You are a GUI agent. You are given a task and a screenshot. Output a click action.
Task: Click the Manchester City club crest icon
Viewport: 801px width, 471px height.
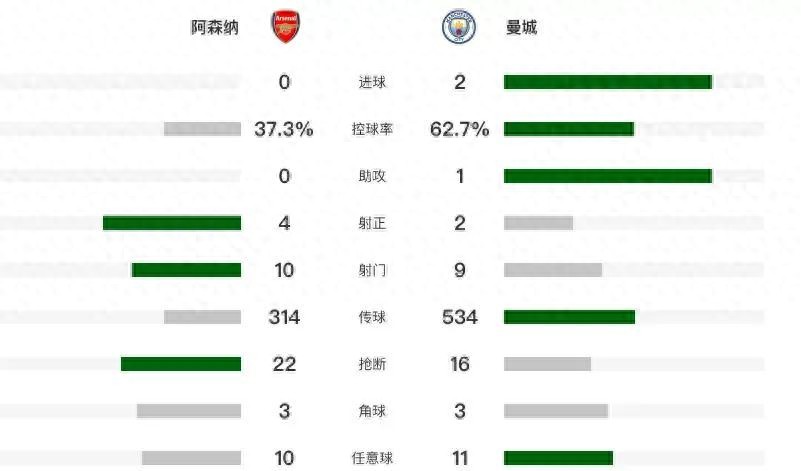(x=460, y=28)
